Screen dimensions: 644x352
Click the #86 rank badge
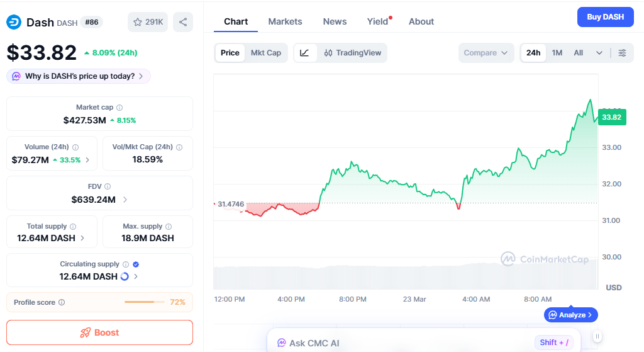click(x=92, y=22)
